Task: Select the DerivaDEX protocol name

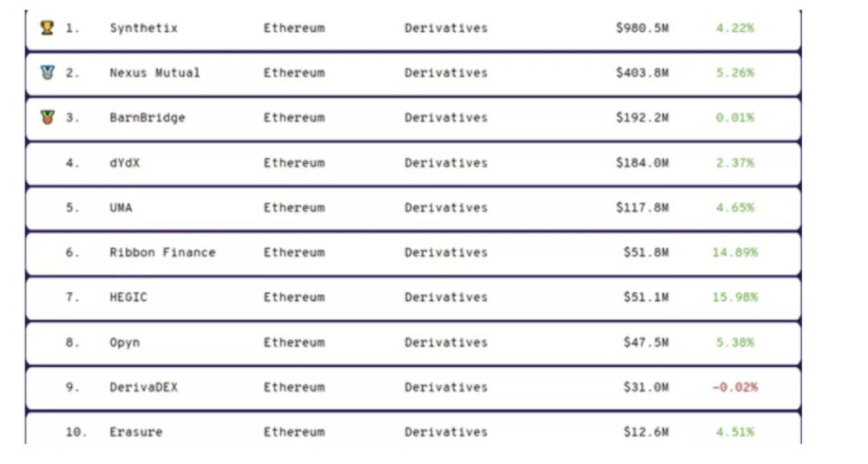Action: pyautogui.click(x=143, y=388)
